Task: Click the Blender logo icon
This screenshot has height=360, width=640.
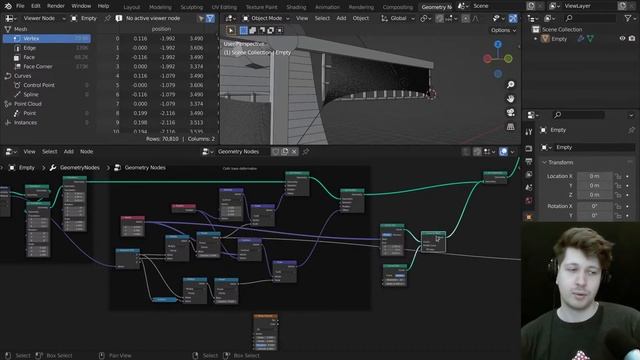Action: click(x=8, y=6)
